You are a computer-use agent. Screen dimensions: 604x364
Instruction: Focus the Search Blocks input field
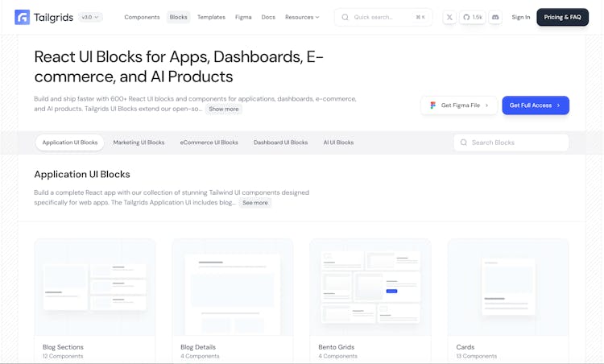515,143
